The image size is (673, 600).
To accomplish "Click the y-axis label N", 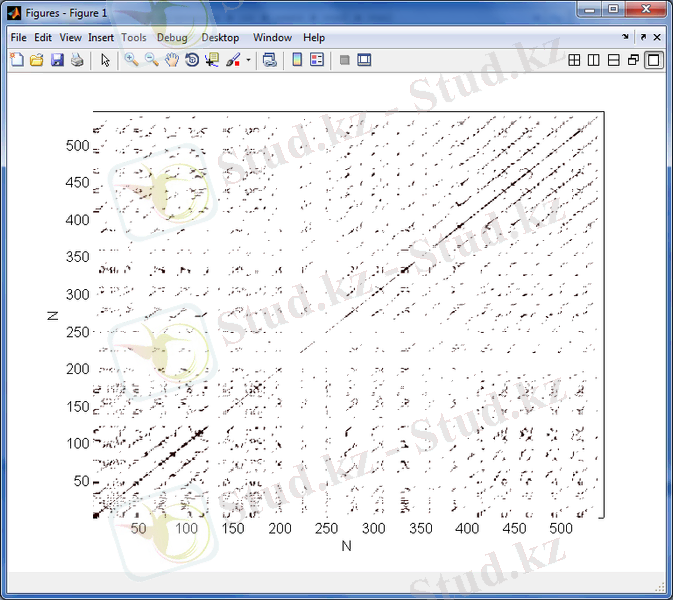I will pyautogui.click(x=52, y=316).
